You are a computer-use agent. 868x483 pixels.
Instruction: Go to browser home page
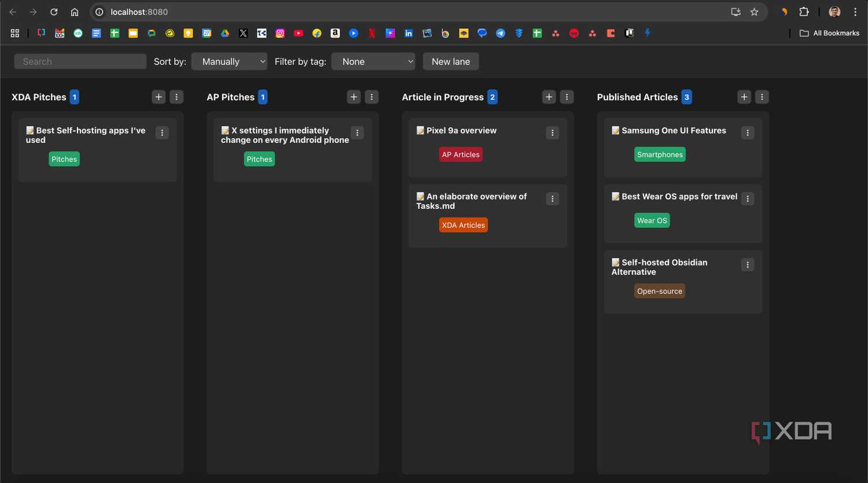click(x=75, y=12)
